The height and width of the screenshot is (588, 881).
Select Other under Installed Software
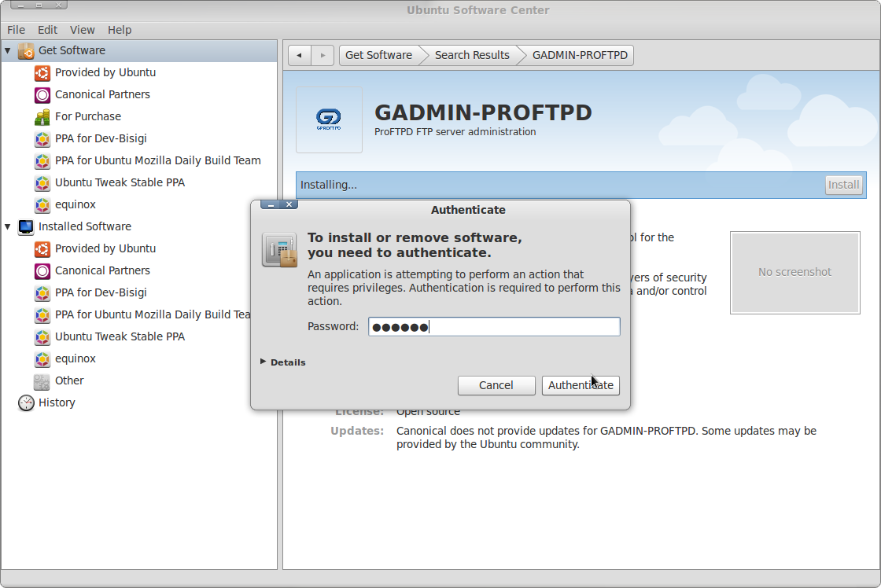coord(69,380)
